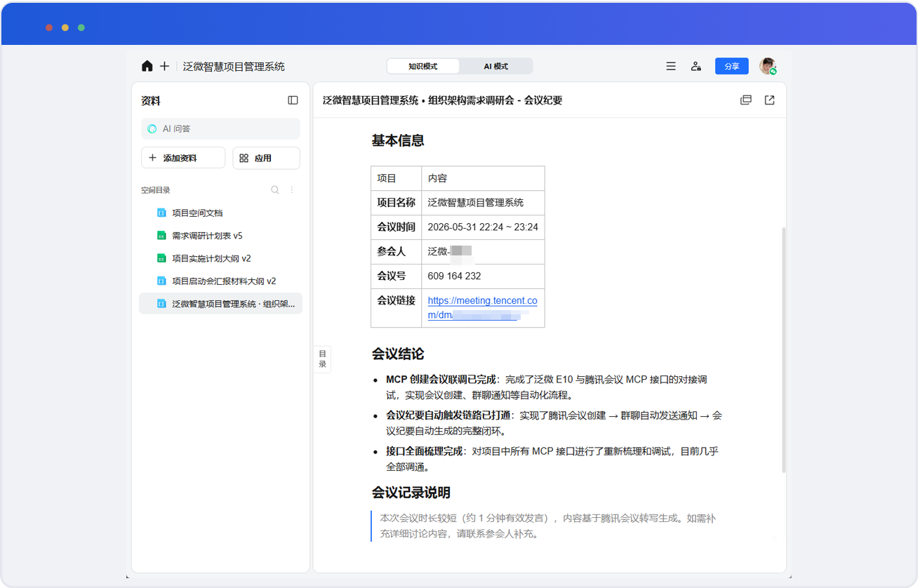Click the 资料 panel title
The width and height of the screenshot is (918, 588).
(151, 101)
